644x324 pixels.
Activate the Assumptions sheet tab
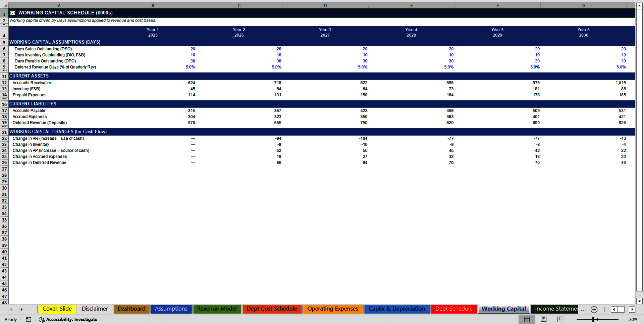coord(171,309)
